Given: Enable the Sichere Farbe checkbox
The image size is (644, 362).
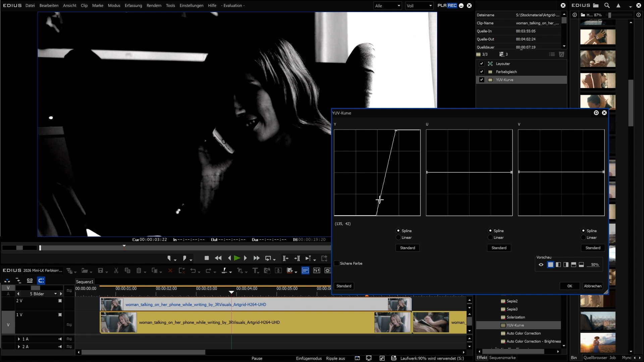Looking at the screenshot, I should coord(336,263).
